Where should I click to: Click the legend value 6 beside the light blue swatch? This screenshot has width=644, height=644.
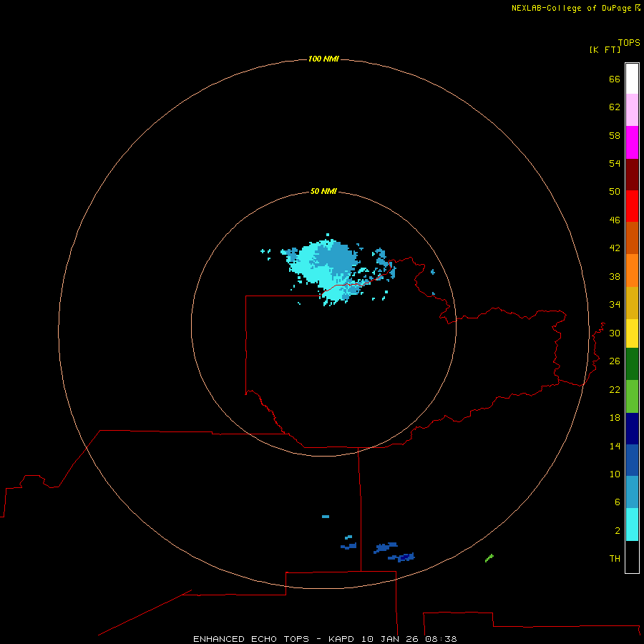pyautogui.click(x=617, y=502)
